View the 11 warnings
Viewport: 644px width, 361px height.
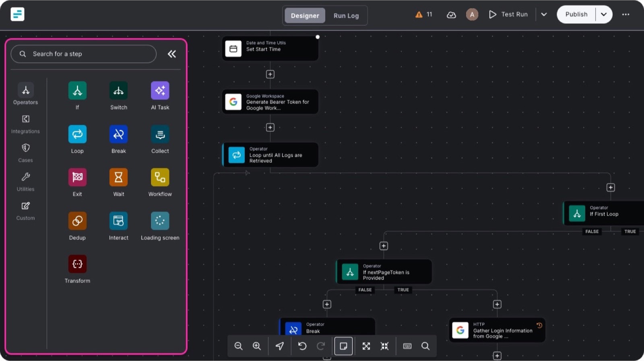pos(424,15)
